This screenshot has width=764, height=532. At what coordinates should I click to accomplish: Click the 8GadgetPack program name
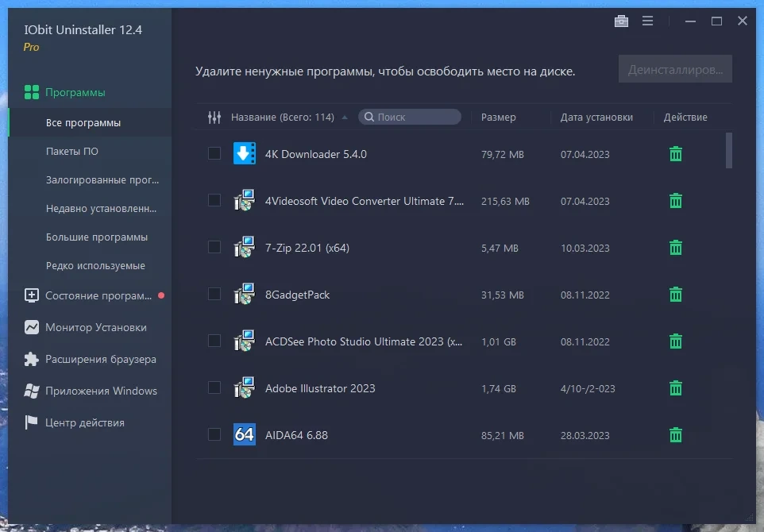297,295
